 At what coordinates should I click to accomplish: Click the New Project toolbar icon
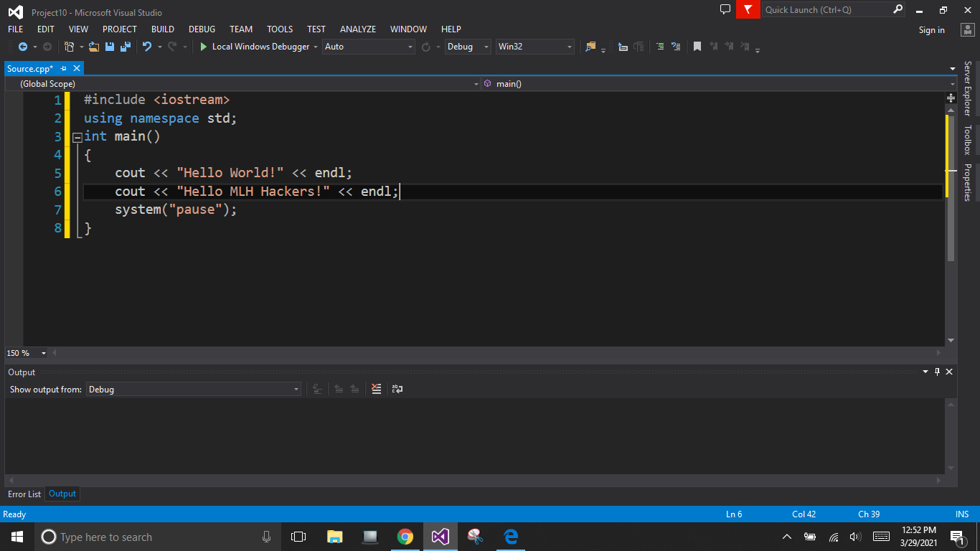coord(70,47)
